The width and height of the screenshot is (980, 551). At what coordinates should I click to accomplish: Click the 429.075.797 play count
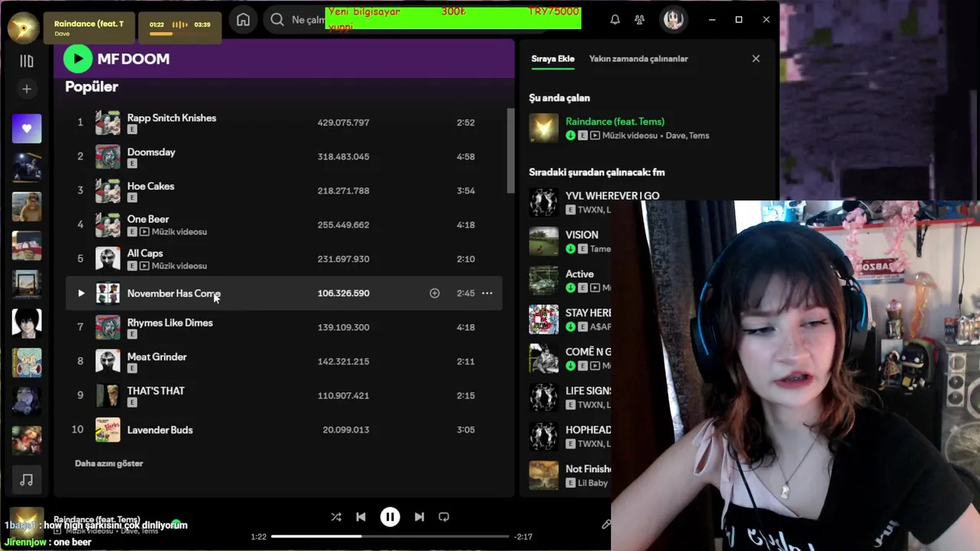(343, 122)
